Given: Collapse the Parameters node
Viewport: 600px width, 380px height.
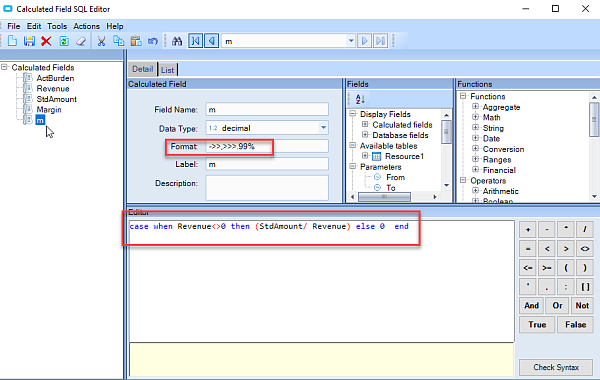Looking at the screenshot, I should [353, 166].
